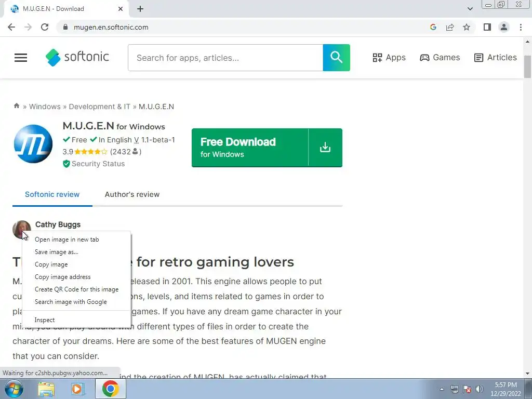Viewport: 532px width, 399px height.
Task: Show hidden system tray icons
Action: pyautogui.click(x=442, y=389)
